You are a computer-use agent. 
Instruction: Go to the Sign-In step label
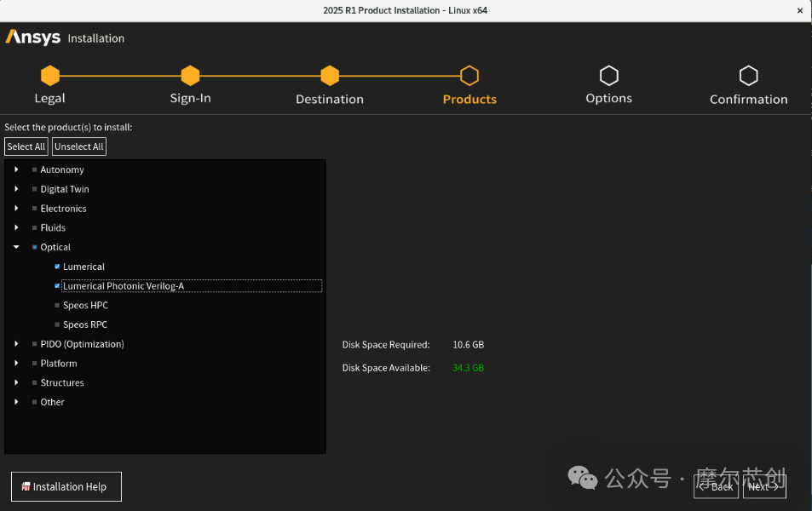click(191, 99)
